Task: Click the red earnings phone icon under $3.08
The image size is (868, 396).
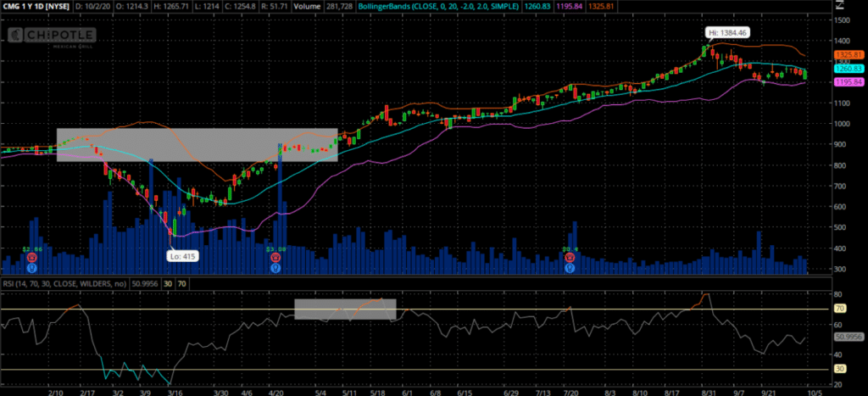Action: coord(275,258)
